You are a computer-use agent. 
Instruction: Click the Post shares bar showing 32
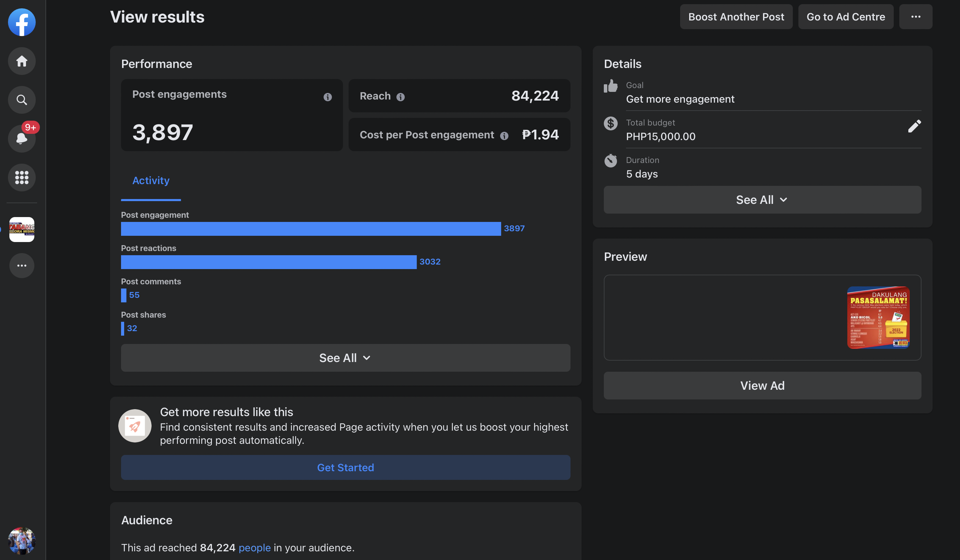coord(123,329)
